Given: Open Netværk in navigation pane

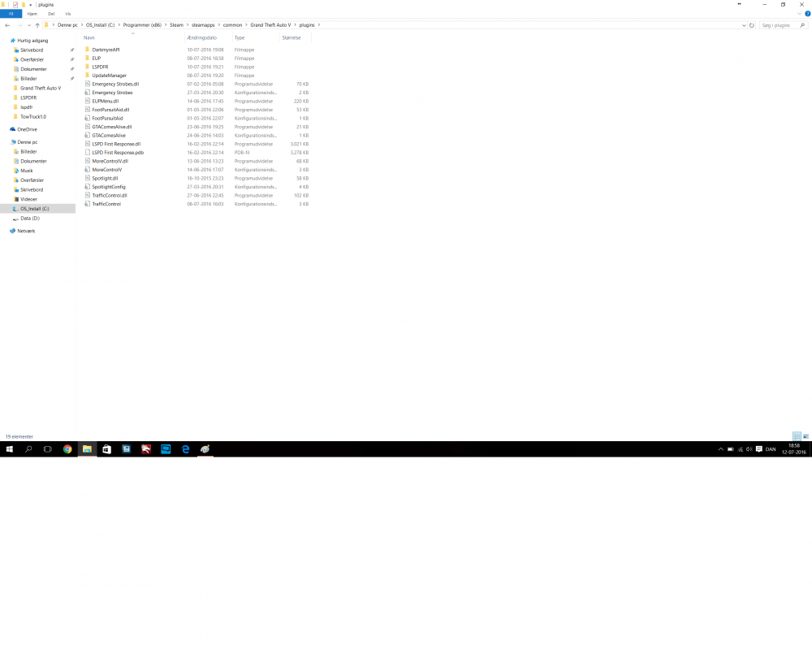Looking at the screenshot, I should point(26,232).
